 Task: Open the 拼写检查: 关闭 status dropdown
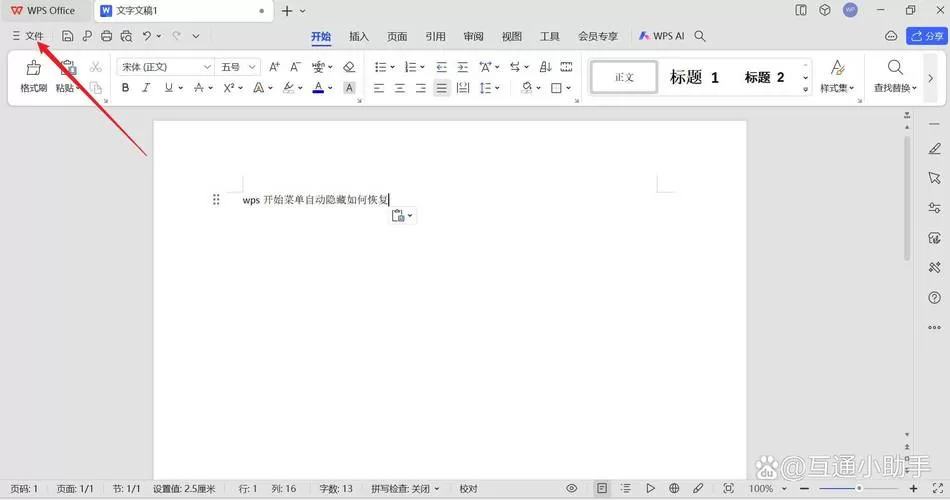405,488
